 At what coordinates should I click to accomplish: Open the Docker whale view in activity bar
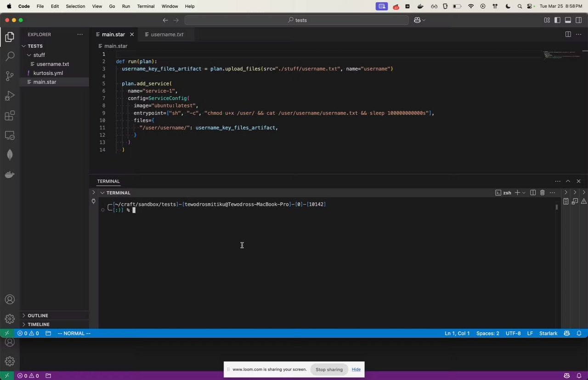[10, 175]
